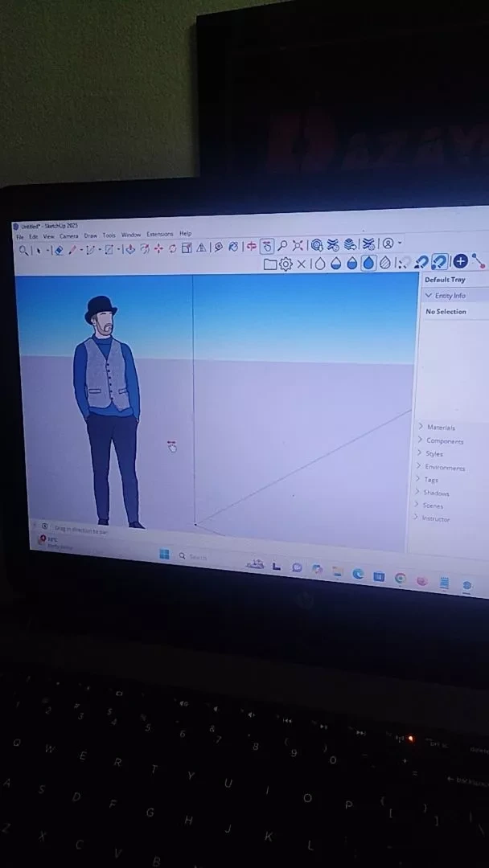Open dropdown arrow beside Rectangle tool
This screenshot has height=868, width=489.
[118, 250]
